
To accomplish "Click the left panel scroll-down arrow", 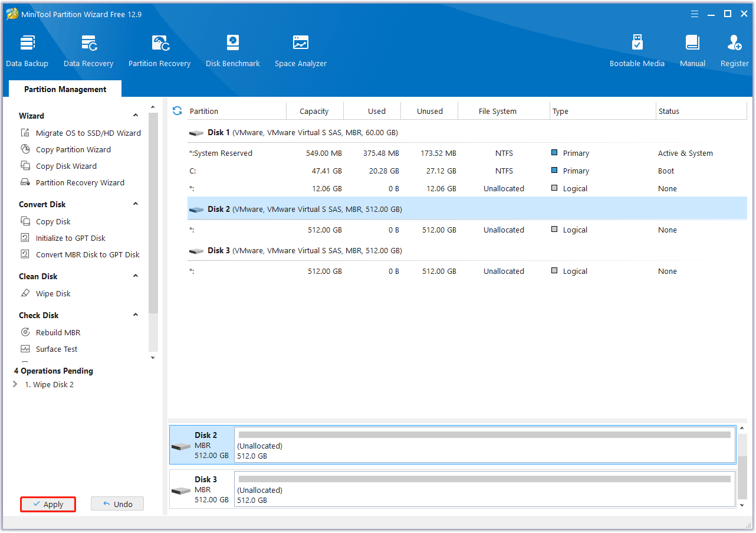I will 153,357.
